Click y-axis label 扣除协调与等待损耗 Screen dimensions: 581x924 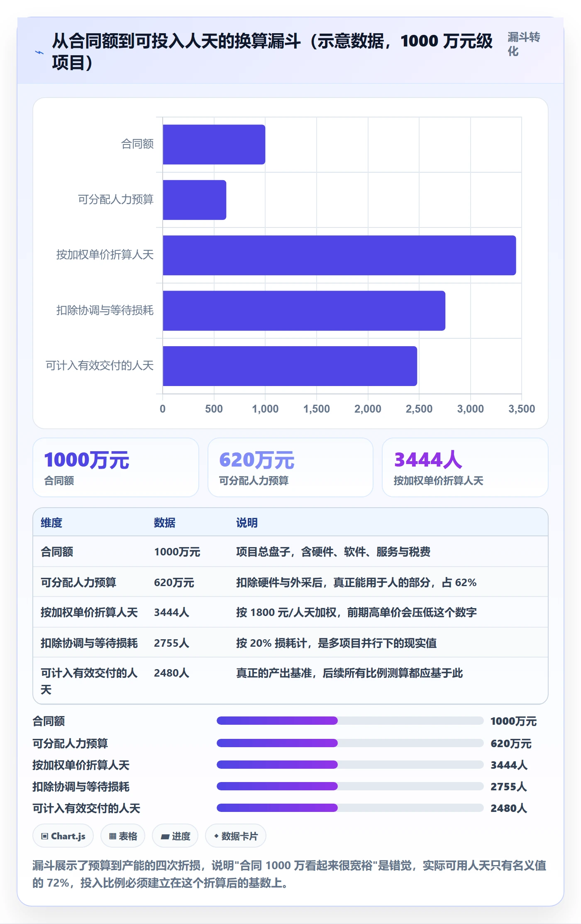(x=105, y=310)
